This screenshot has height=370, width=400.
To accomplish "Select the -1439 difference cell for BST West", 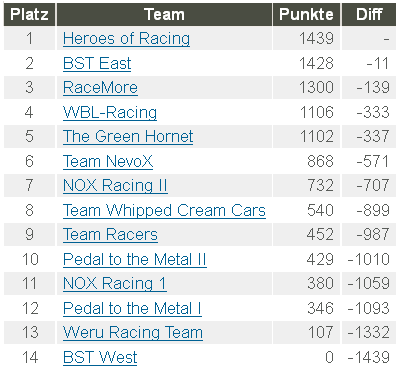I will pos(369,357).
